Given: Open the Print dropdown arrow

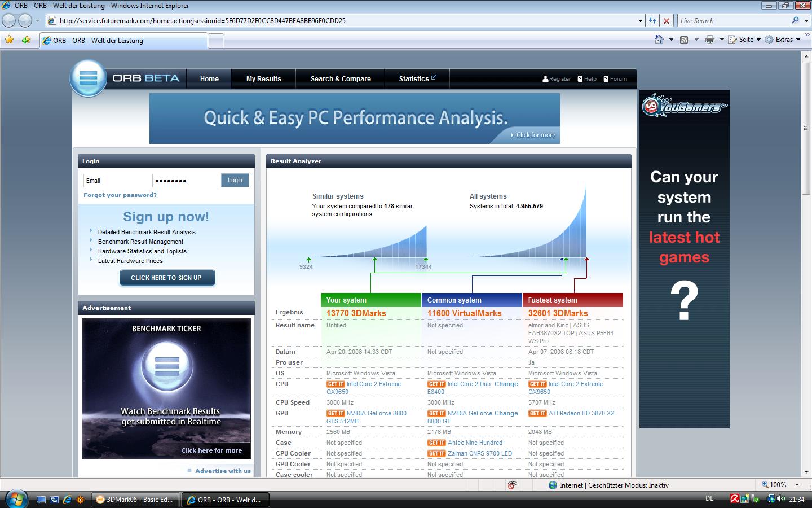Looking at the screenshot, I should tap(722, 40).
